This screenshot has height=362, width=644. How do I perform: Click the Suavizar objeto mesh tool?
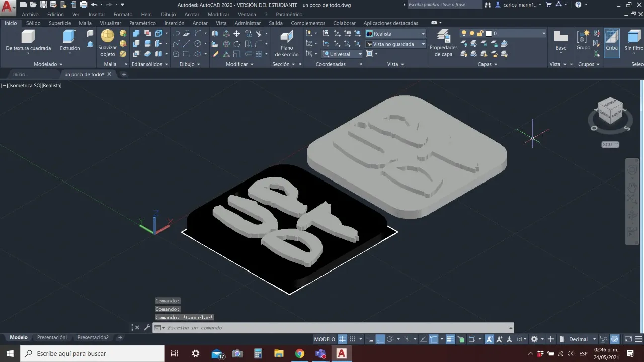(107, 42)
